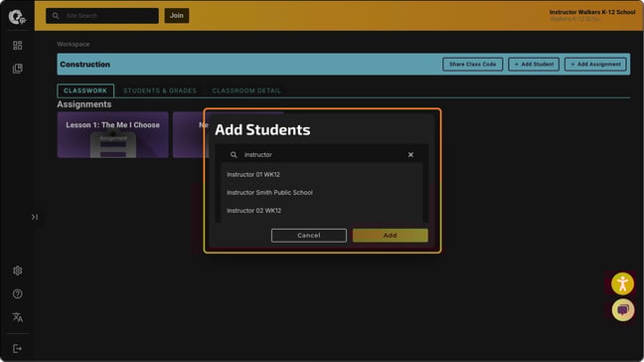Click the Workspace breadcrumb link
Image resolution: width=644 pixels, height=362 pixels.
74,44
